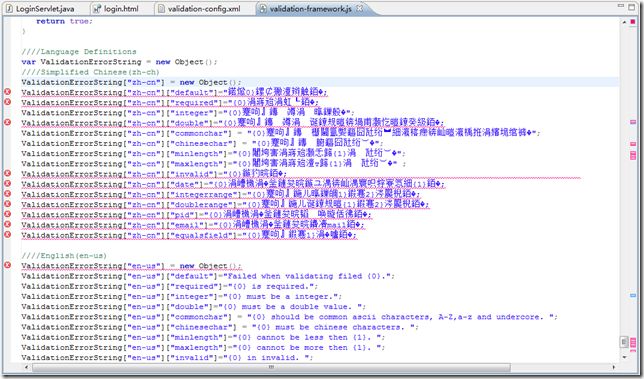Click error marker on zh-cn "default" line

pyautogui.click(x=7, y=92)
